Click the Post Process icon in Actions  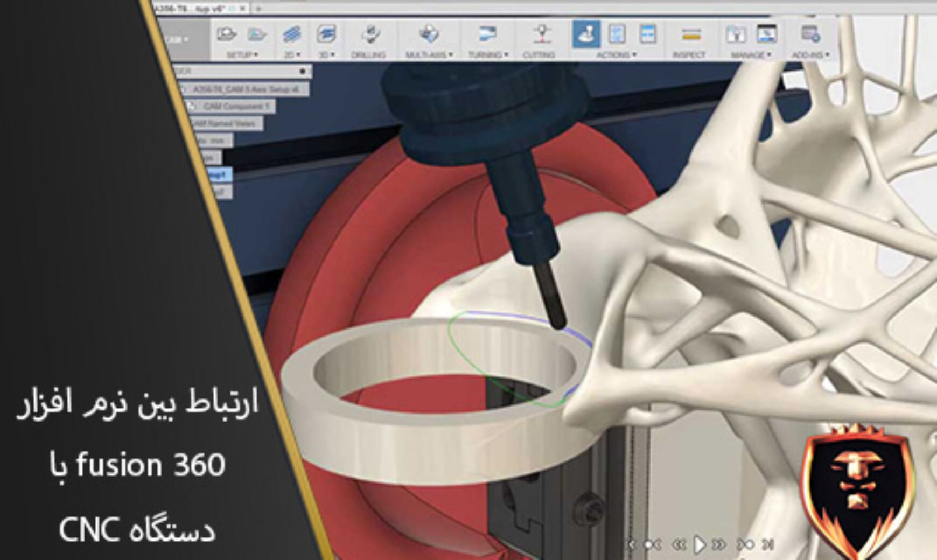617,34
